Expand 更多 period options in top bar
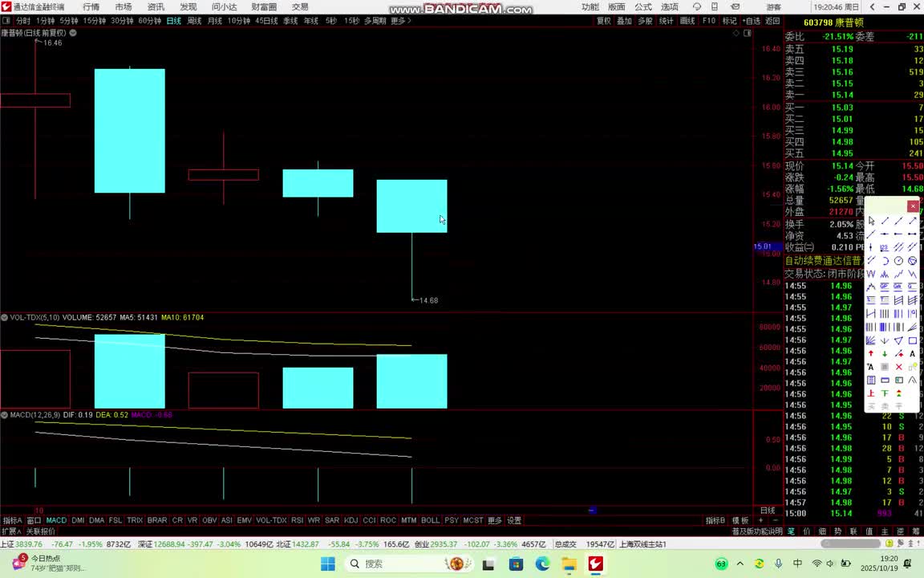 pos(400,21)
